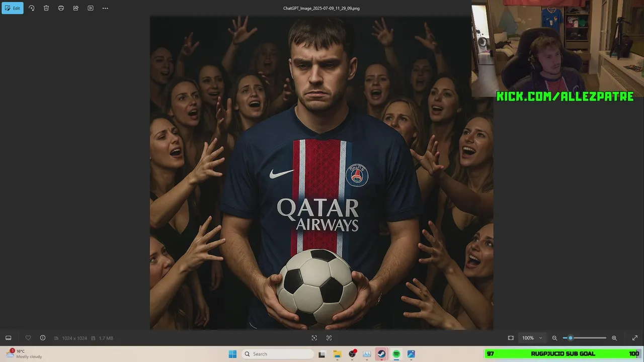Click the scan text icon
Screen dimensions: 644x362
pos(329,338)
